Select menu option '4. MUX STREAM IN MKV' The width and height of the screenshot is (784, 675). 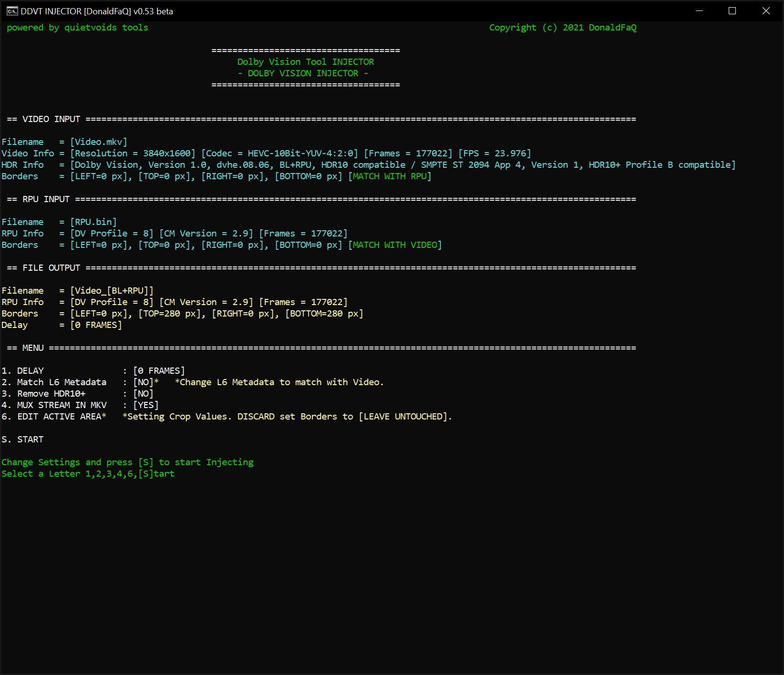click(x=54, y=405)
